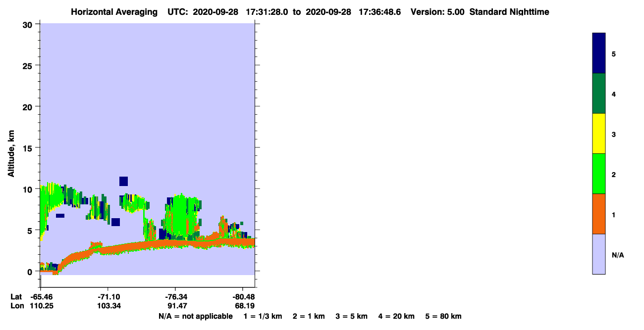
Task: Click the latitude value -80.48
Action: [x=243, y=296]
